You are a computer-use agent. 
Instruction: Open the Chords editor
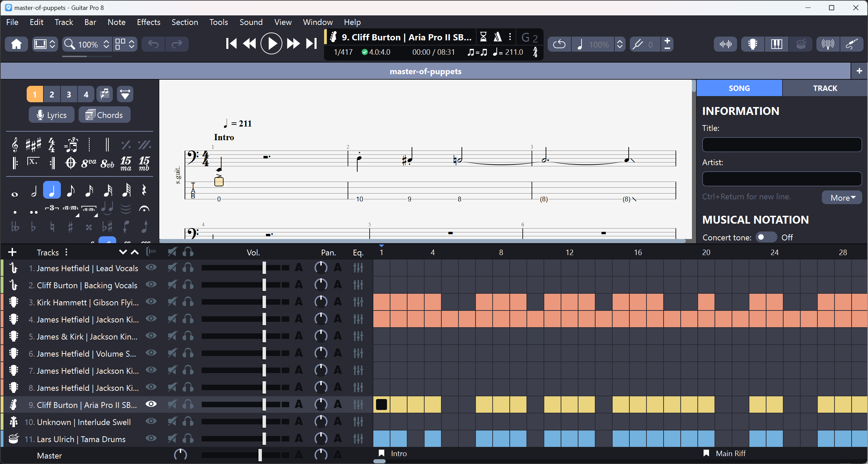click(104, 115)
